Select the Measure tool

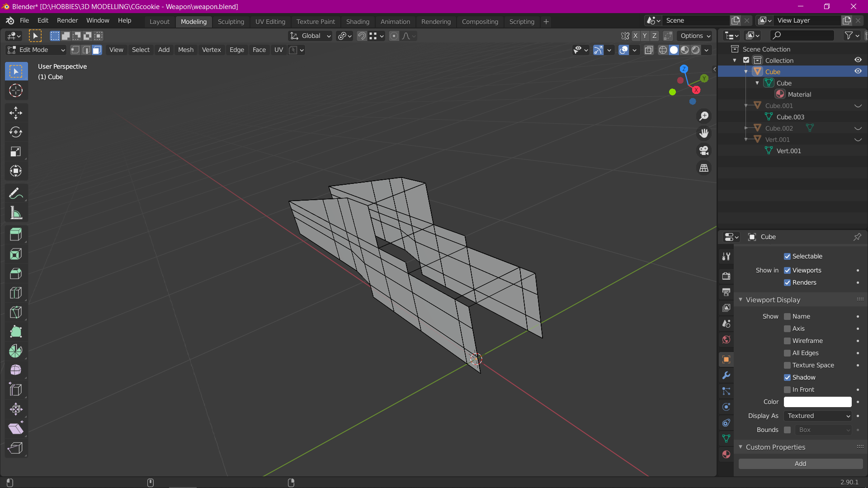pos(16,213)
